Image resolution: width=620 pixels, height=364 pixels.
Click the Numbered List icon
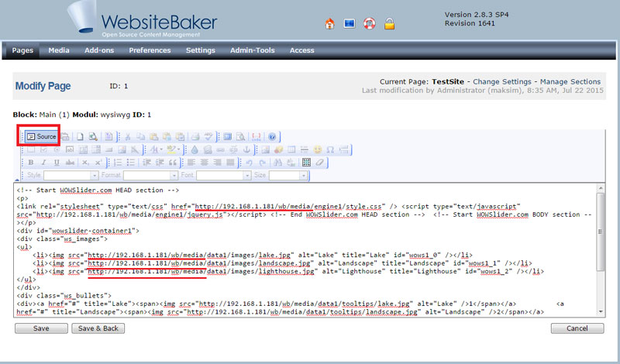(118, 163)
